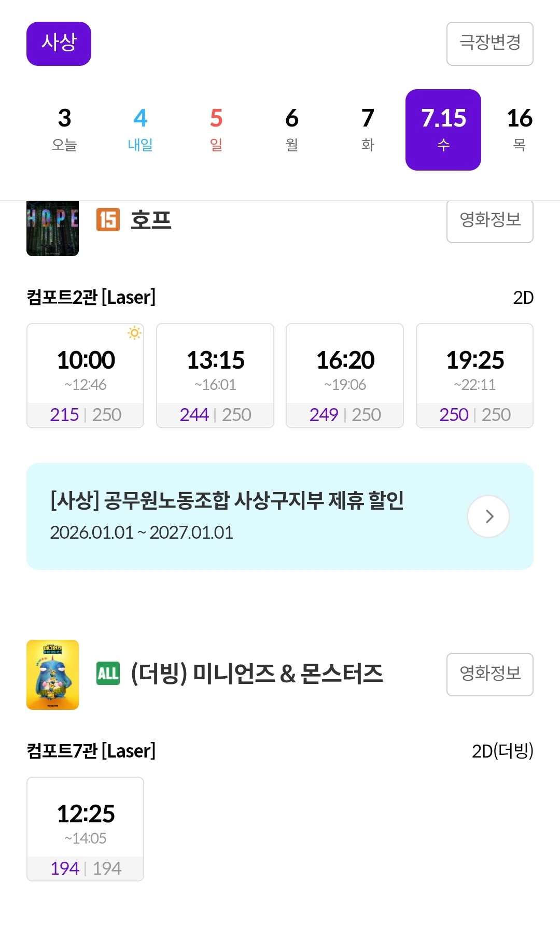Click the 극장변경 button
The height and width of the screenshot is (939, 560).
[x=490, y=44]
